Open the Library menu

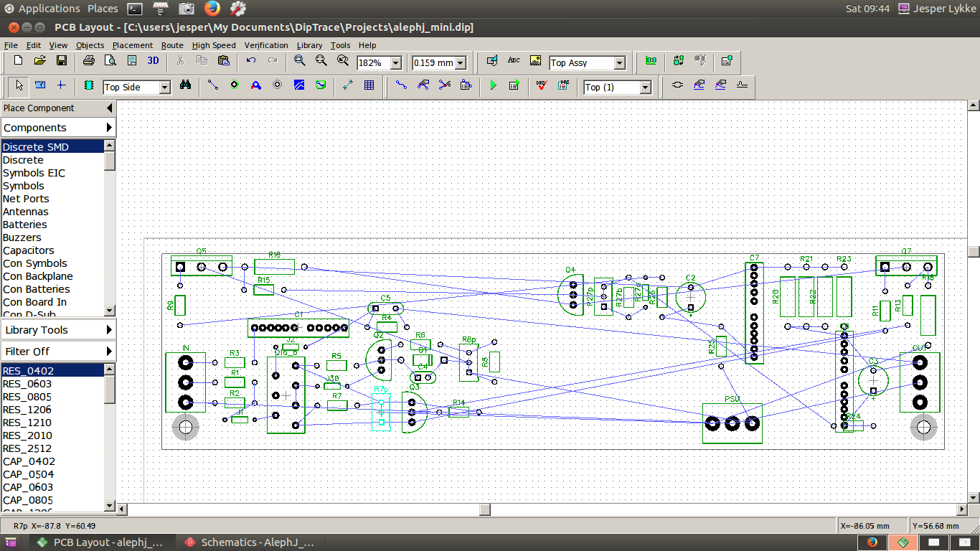tap(310, 45)
